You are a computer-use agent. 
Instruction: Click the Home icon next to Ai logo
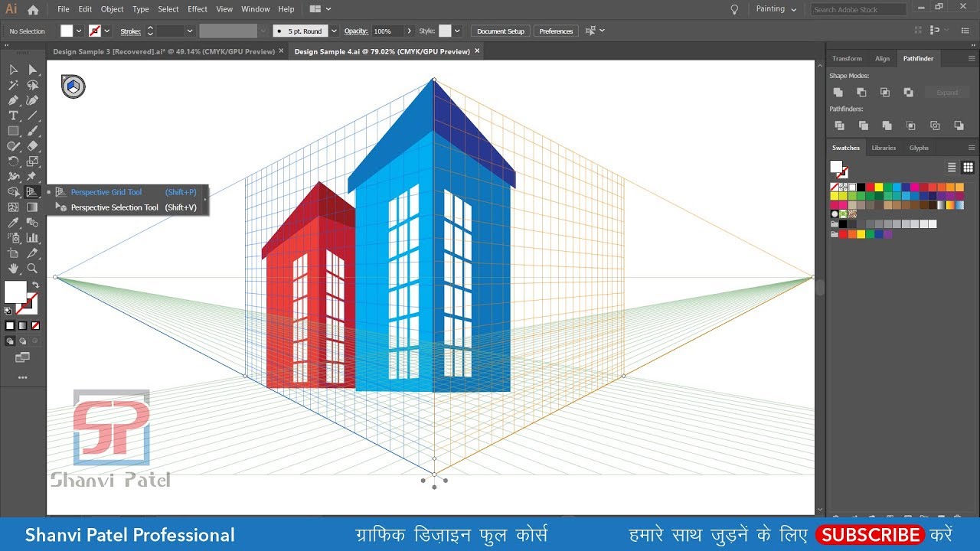[33, 10]
